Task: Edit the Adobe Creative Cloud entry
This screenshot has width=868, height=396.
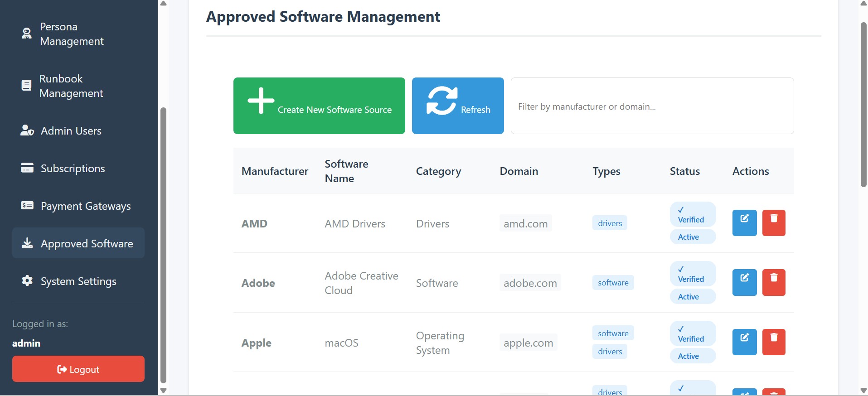Action: pos(744,283)
